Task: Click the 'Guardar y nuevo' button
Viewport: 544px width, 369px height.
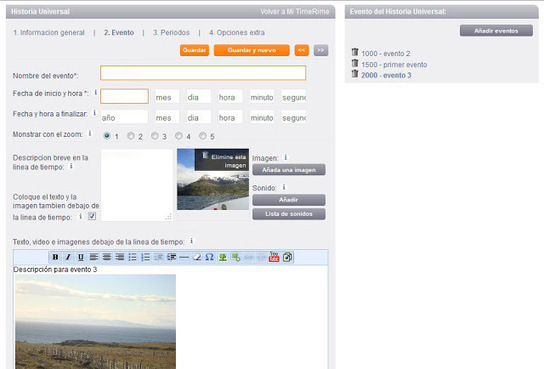Action: [252, 50]
